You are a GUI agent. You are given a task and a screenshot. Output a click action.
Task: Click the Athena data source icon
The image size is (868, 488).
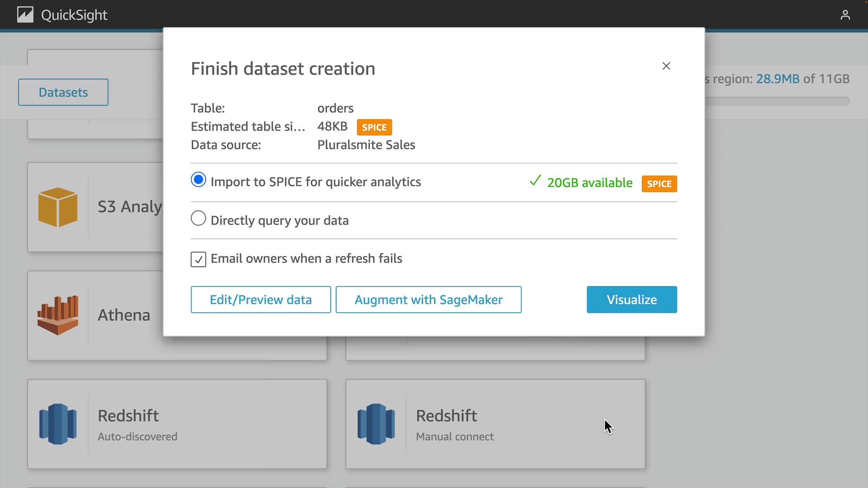(58, 315)
